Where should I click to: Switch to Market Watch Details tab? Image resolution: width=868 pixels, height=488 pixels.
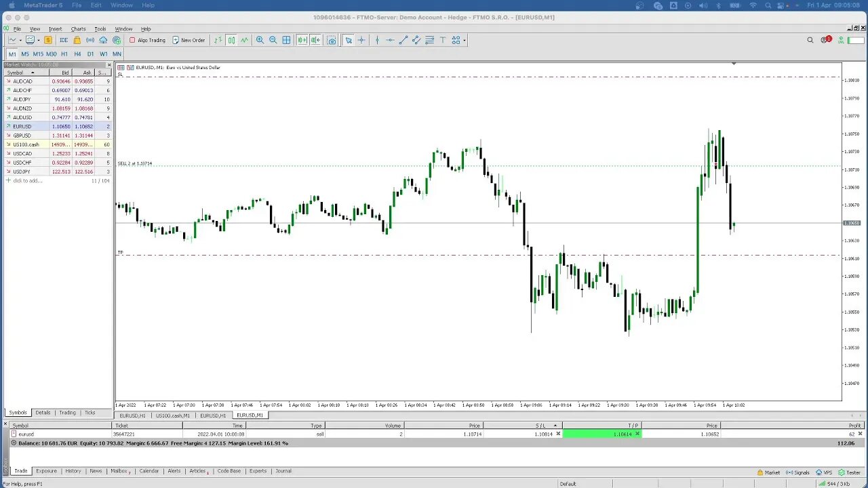tap(43, 413)
